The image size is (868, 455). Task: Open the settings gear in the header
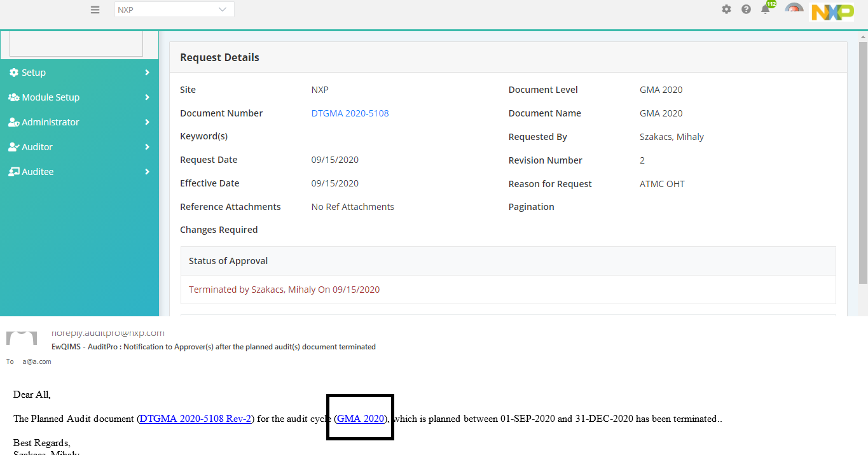pos(726,10)
